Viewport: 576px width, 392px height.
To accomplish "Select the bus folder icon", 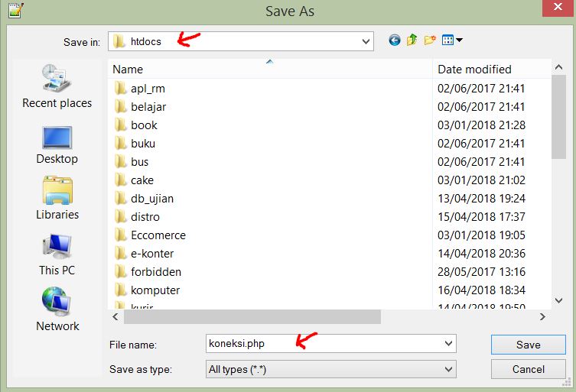I will [120, 162].
